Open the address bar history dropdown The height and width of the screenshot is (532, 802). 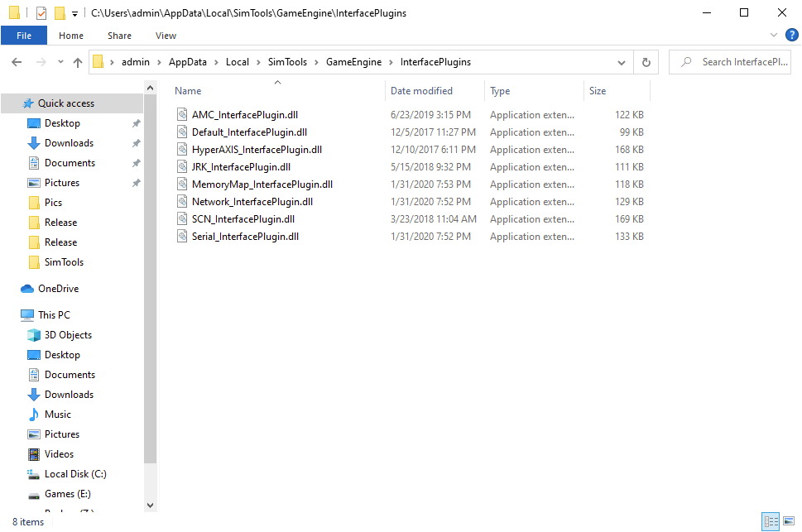622,62
